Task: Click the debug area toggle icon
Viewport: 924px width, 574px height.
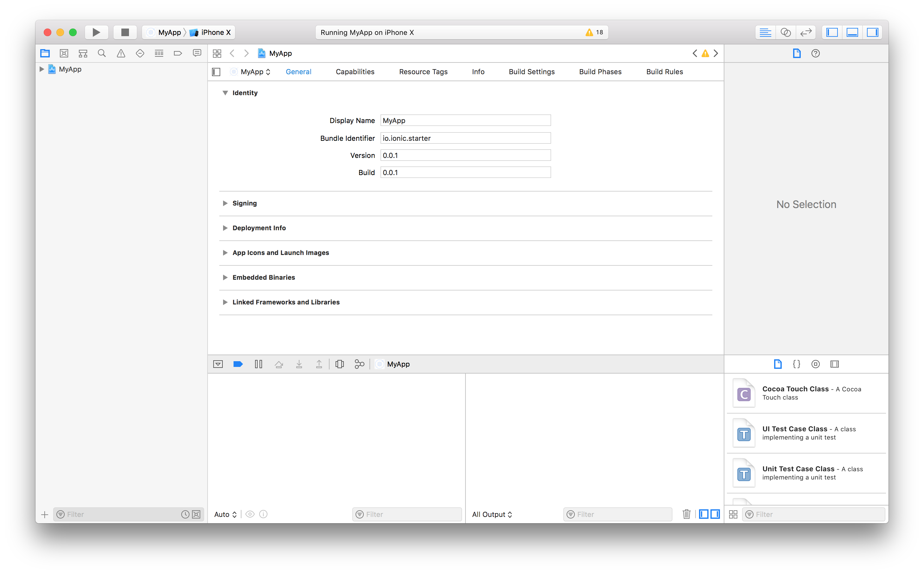Action: tap(853, 32)
